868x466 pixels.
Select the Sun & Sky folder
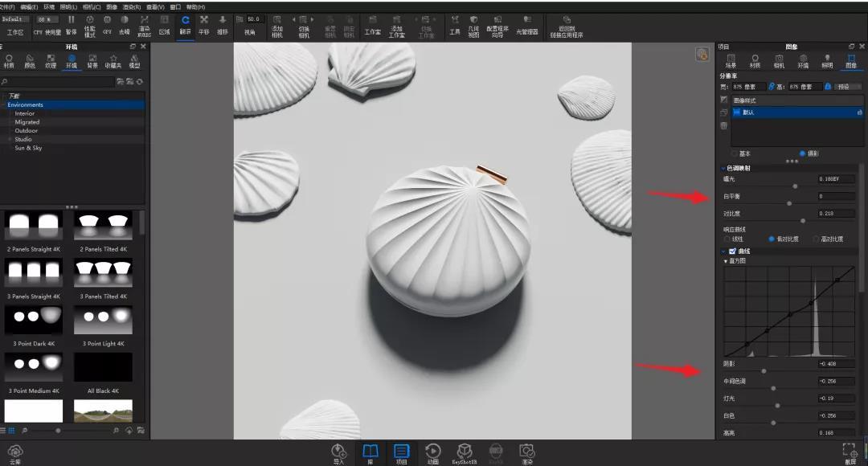click(x=28, y=149)
